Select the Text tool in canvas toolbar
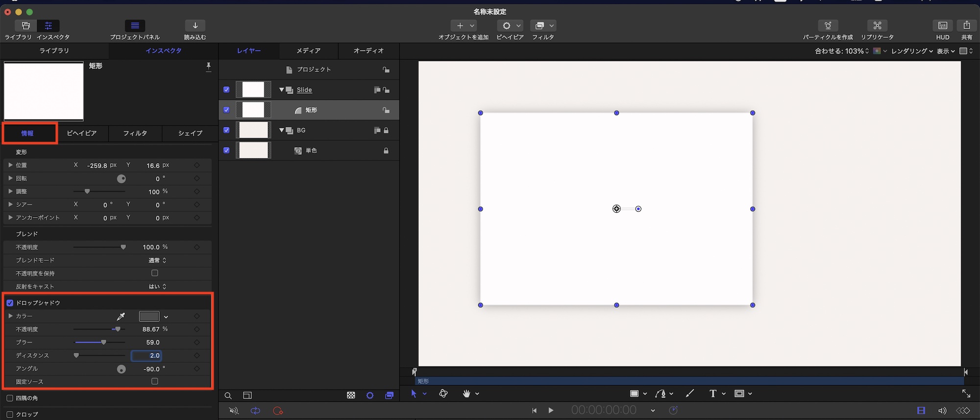 (x=713, y=394)
